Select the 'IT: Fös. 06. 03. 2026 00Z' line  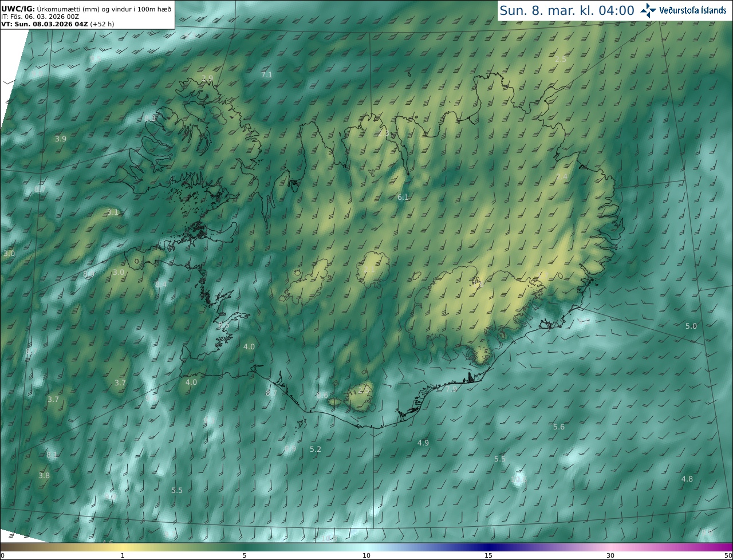pos(40,17)
